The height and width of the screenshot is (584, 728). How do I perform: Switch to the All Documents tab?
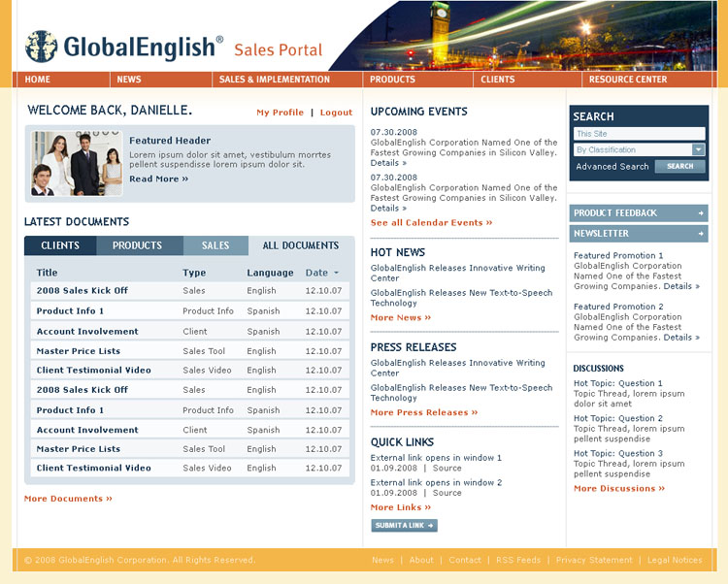[301, 245]
